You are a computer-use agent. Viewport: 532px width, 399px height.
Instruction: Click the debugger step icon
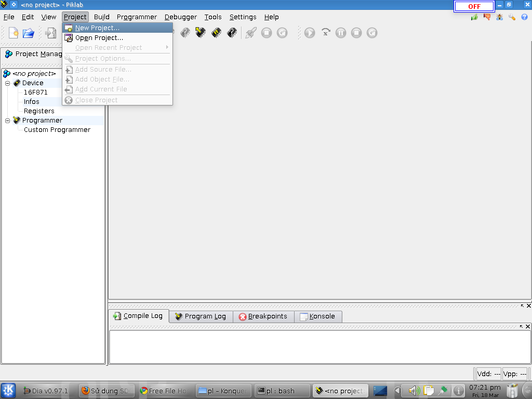[x=325, y=33]
